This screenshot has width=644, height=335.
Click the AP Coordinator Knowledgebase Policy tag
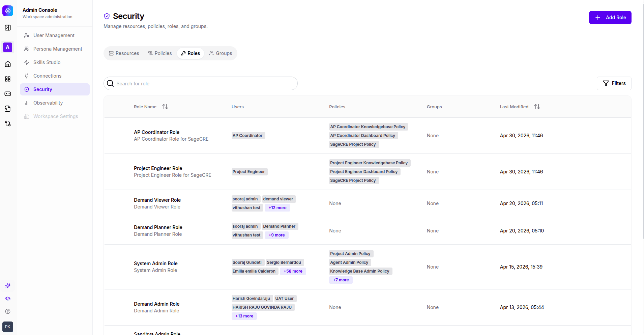pos(369,127)
